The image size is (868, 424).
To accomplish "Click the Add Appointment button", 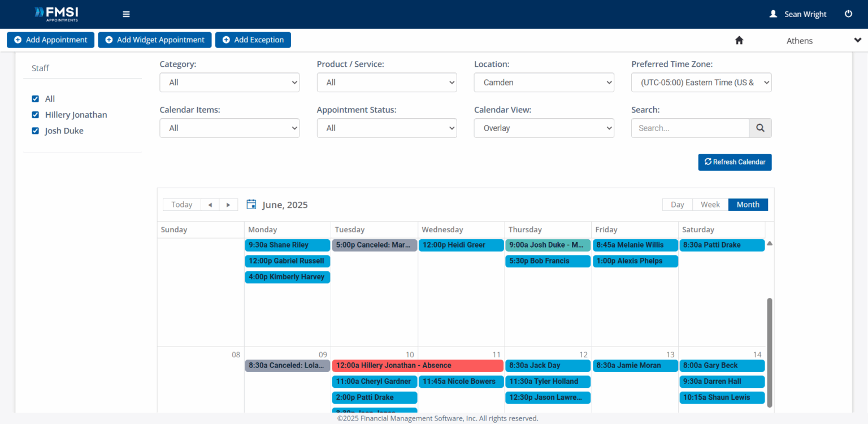I will click(50, 40).
